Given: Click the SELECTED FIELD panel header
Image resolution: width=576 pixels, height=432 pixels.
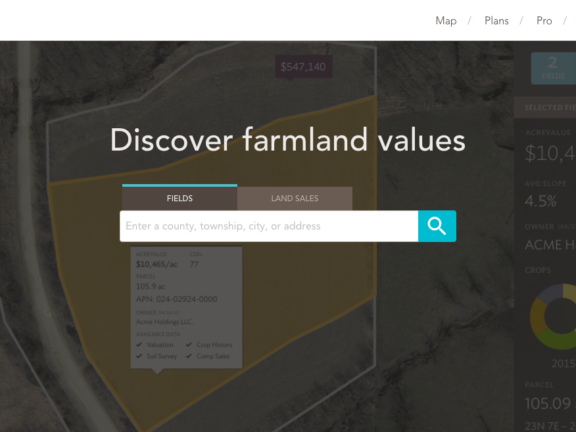Looking at the screenshot, I should (x=545, y=108).
